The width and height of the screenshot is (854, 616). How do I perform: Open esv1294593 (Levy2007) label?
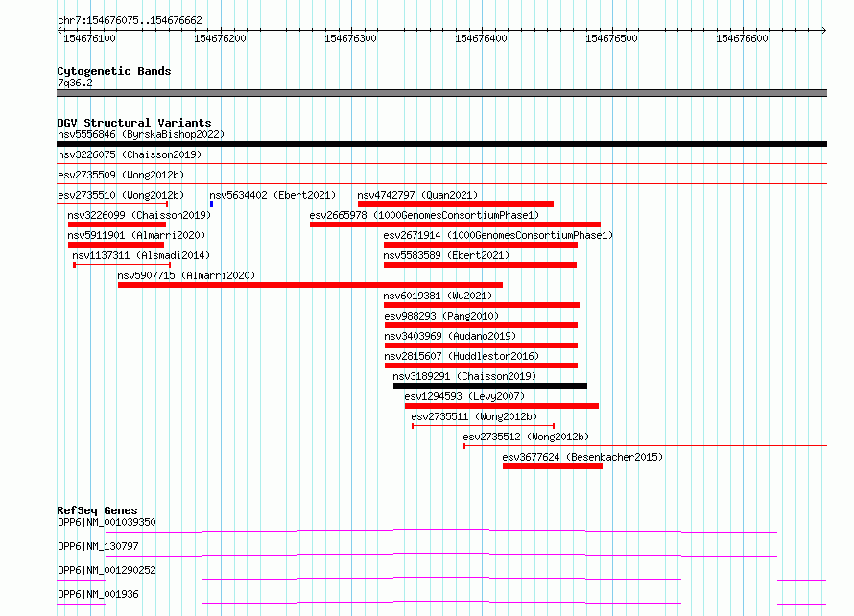[x=464, y=396]
